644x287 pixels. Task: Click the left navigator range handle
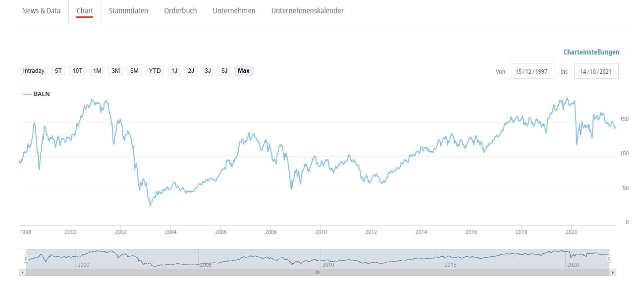point(26,258)
